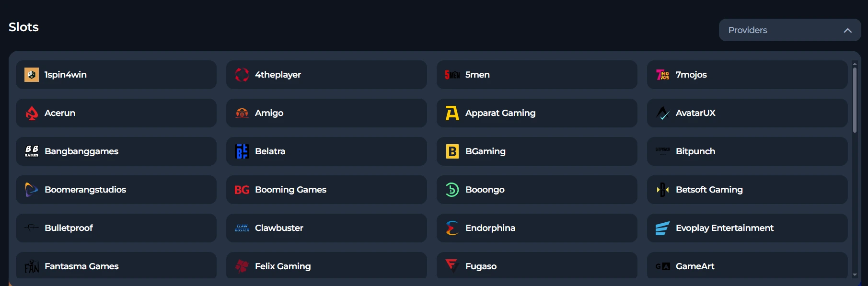This screenshot has height=286, width=868.
Task: Select the Evoplay Entertainment logo icon
Action: (662, 228)
